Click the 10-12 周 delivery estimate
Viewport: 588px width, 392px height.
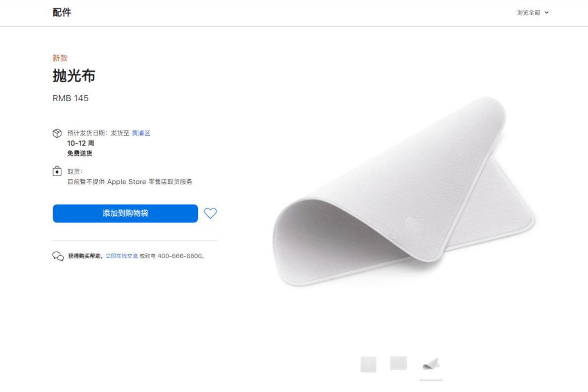tap(80, 143)
